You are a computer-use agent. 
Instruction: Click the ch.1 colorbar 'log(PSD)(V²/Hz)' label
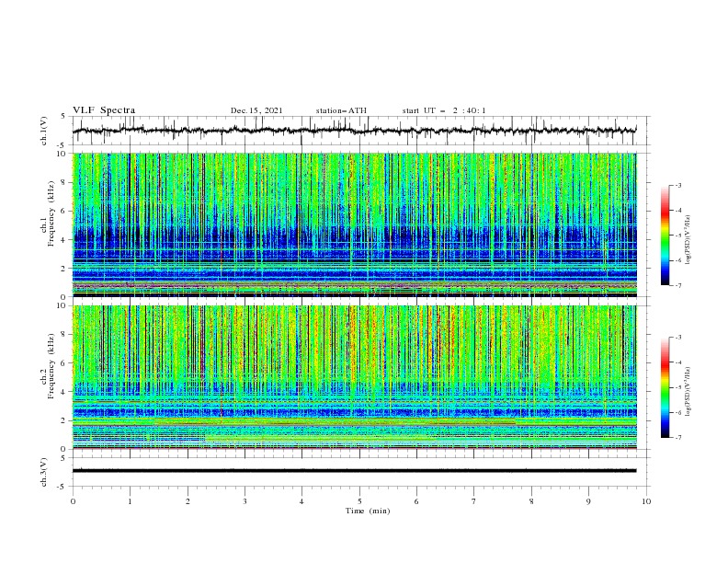tap(688, 240)
